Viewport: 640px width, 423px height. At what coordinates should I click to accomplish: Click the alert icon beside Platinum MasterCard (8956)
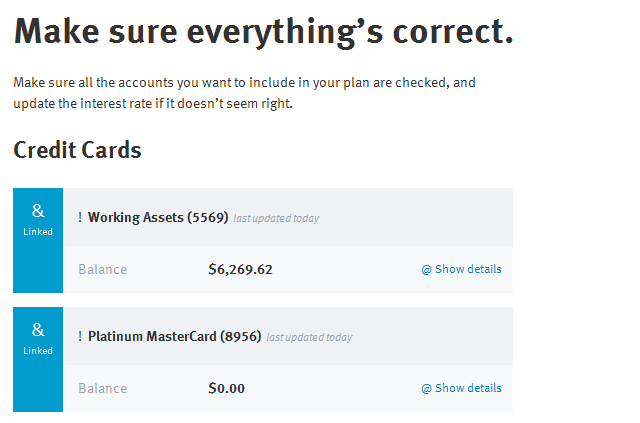[80, 336]
